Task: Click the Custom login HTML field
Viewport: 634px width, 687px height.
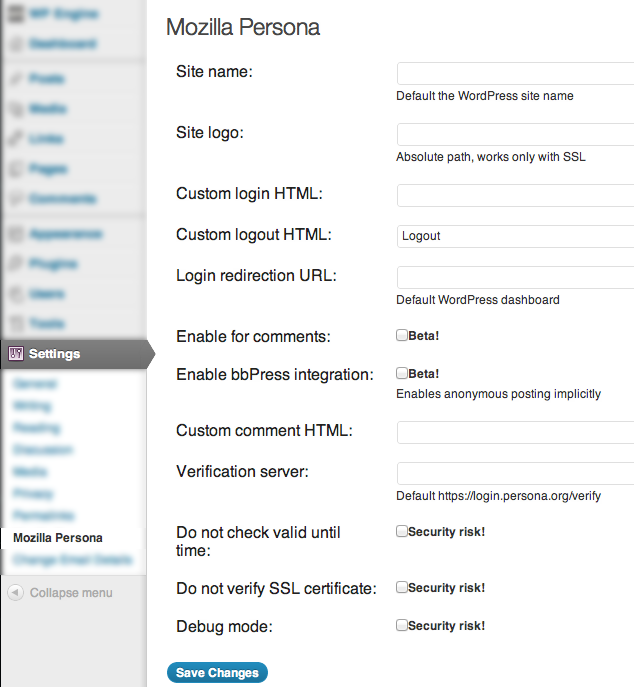Action: (x=516, y=195)
